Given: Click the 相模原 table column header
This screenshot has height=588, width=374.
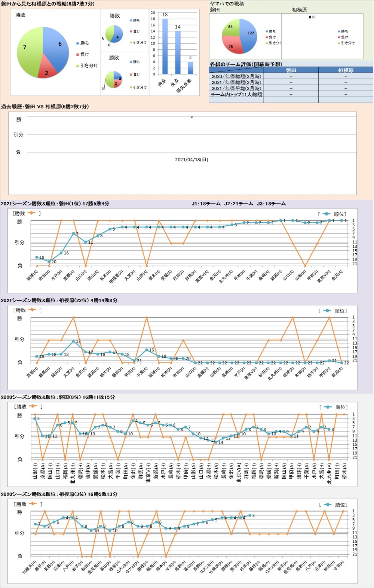Looking at the screenshot, I should point(346,70).
